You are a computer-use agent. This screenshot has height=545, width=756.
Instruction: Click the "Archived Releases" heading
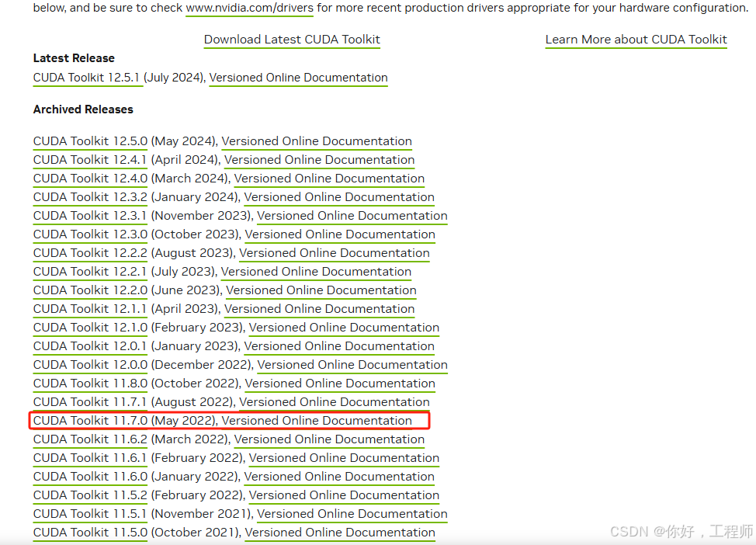pyautogui.click(x=83, y=109)
